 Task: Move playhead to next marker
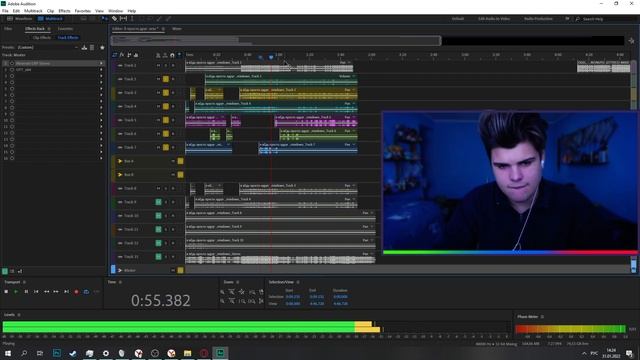point(66,291)
